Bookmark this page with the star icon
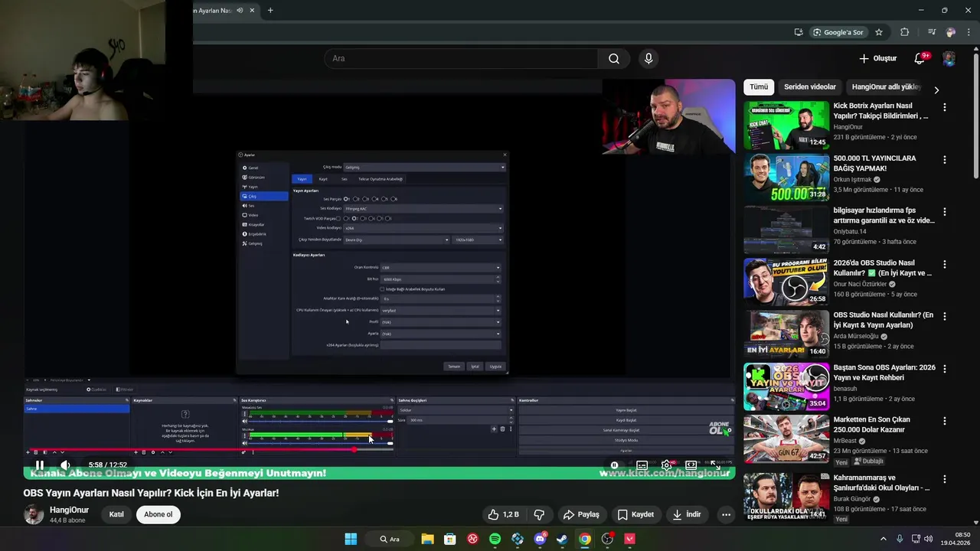This screenshot has width=980, height=551. (879, 32)
